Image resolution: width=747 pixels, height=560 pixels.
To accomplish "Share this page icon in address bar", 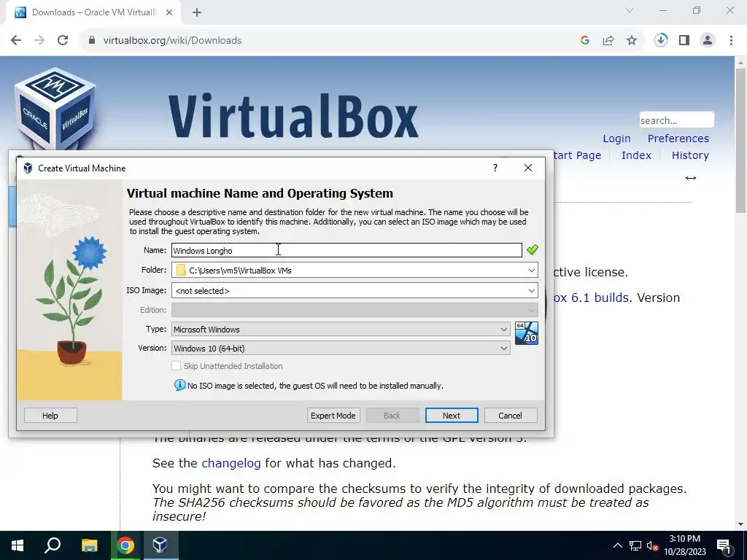I will point(608,41).
